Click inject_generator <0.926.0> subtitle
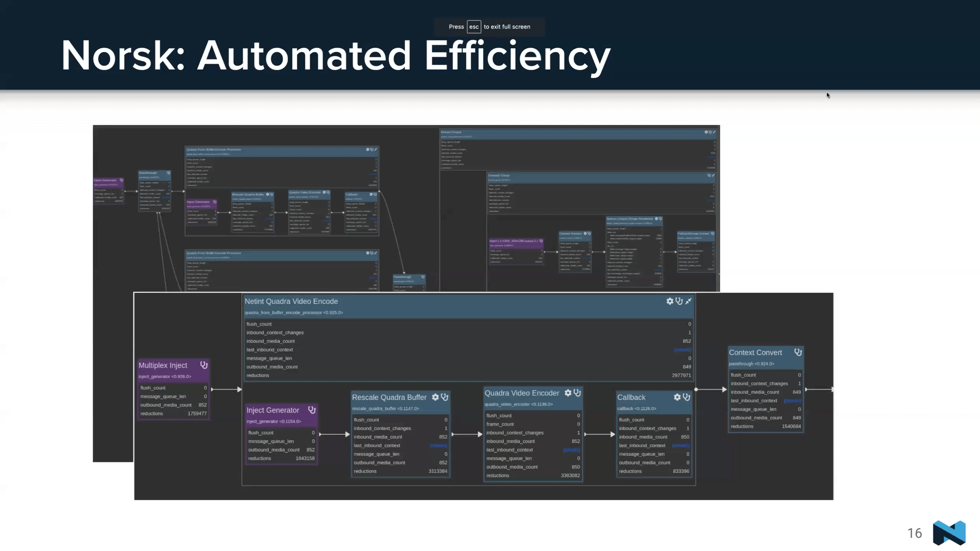 point(165,377)
